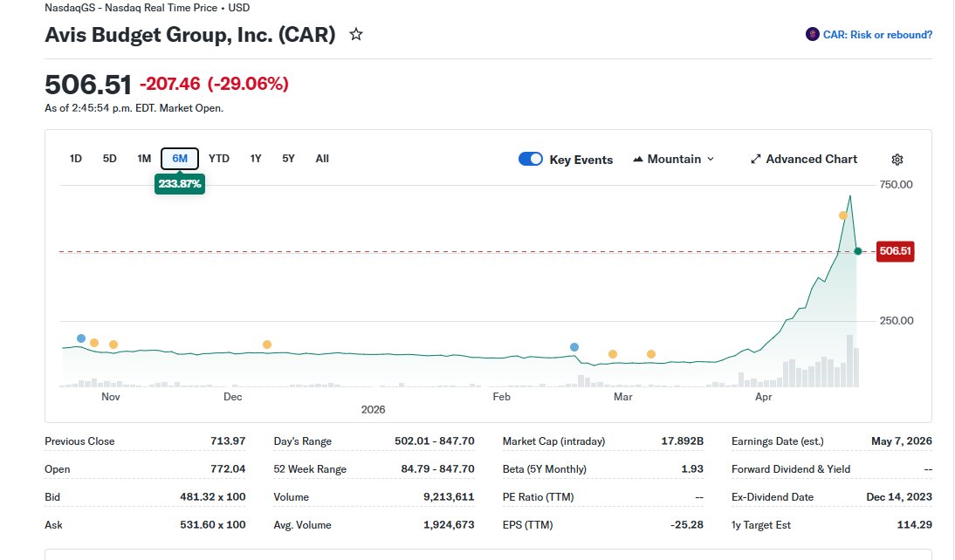Screen dimensions: 955x560
Task: Select the 5D time range
Action: [x=110, y=159]
